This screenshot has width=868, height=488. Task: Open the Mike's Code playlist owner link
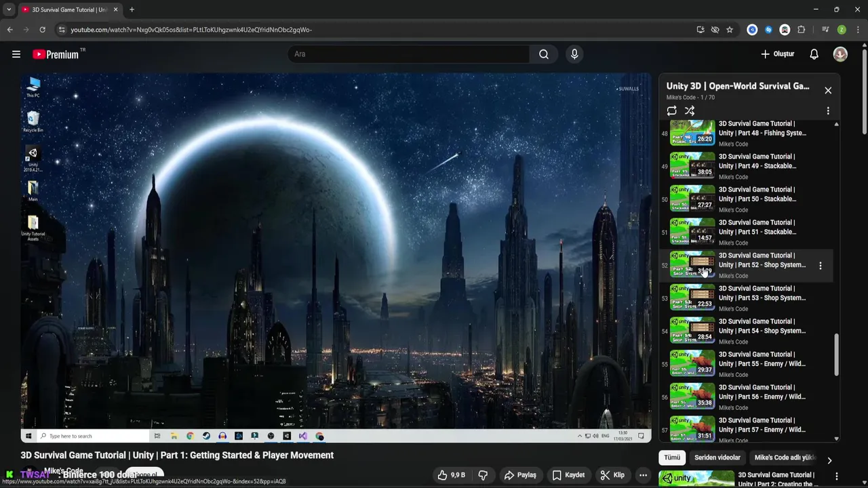click(682, 98)
